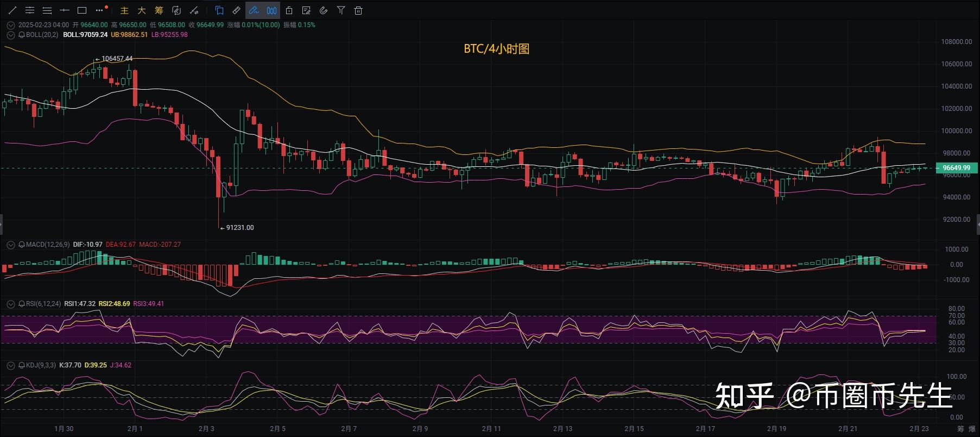Screen dimensions: 980x437
Task: Click the current price tag 96649.99
Action: (956, 168)
